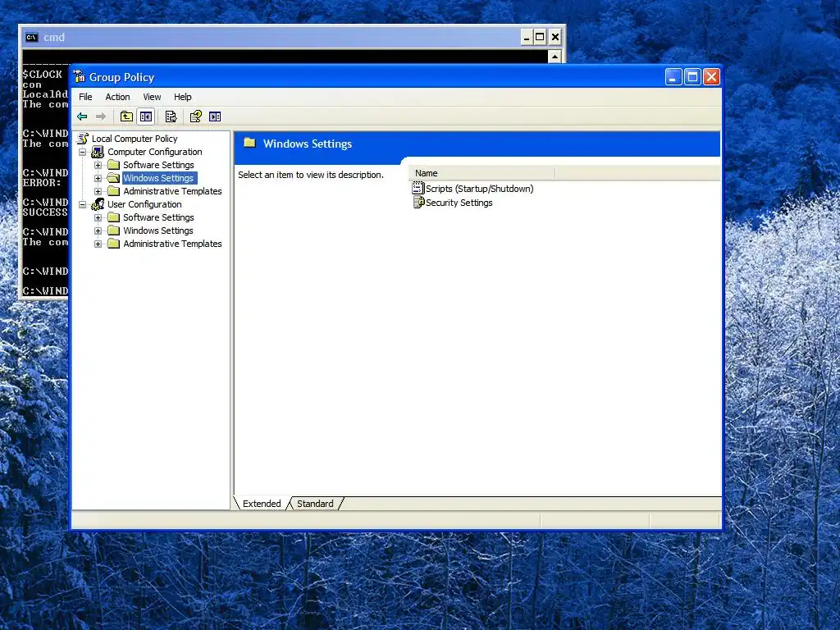Viewport: 840px width, 630px height.
Task: Select Local Computer Policy in the tree
Action: pos(135,139)
